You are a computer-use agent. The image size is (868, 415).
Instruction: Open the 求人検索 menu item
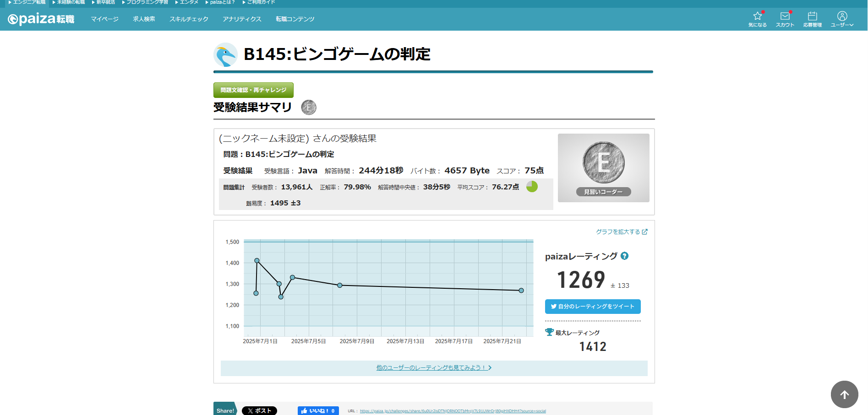tap(144, 19)
